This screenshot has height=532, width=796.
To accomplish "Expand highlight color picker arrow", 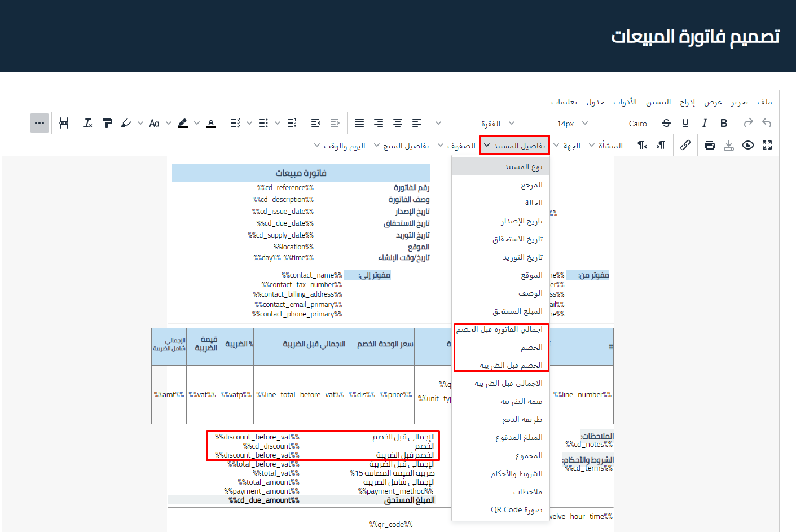I will tap(197, 123).
